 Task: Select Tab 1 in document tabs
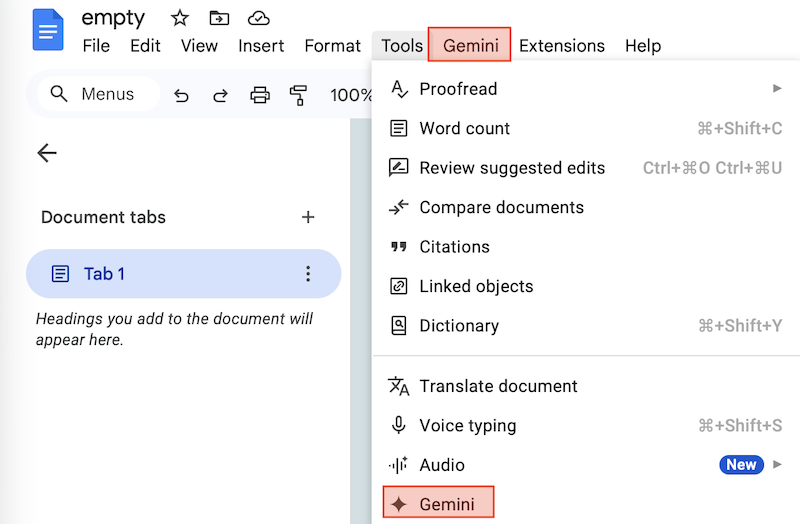[x=183, y=274]
